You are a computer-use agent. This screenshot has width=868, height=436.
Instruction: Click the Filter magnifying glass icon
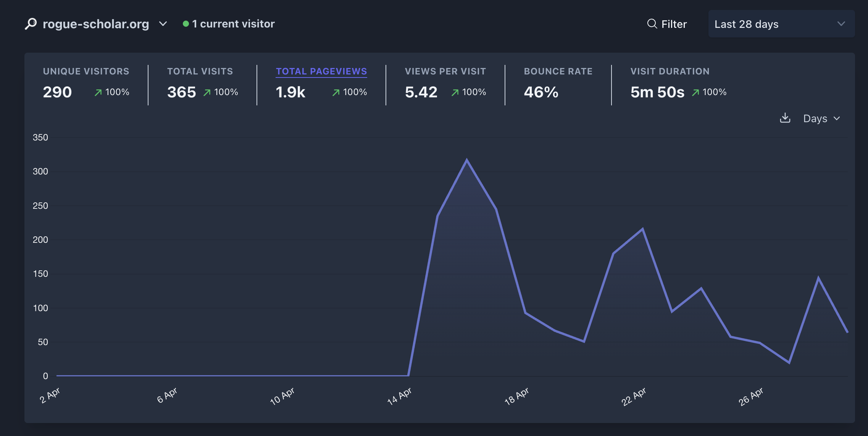tap(652, 24)
